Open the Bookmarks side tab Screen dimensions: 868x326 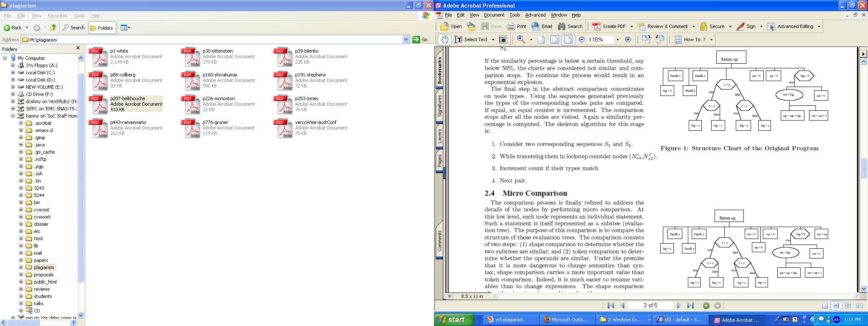point(440,70)
